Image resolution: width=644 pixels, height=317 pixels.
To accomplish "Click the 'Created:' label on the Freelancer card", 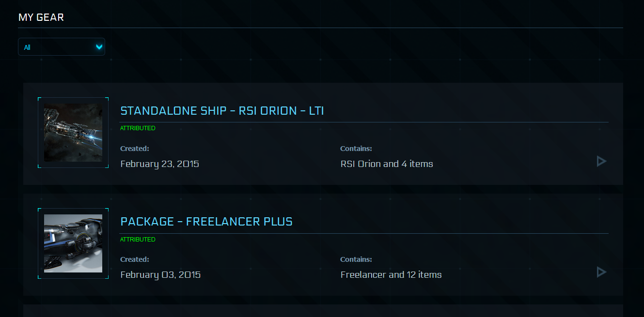I will [x=135, y=259].
